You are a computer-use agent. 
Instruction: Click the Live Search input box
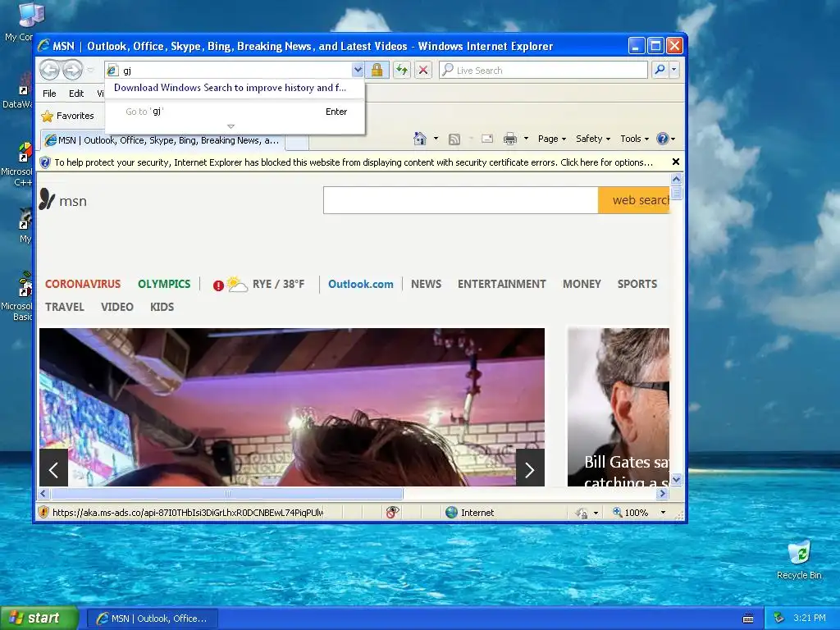[x=543, y=71]
